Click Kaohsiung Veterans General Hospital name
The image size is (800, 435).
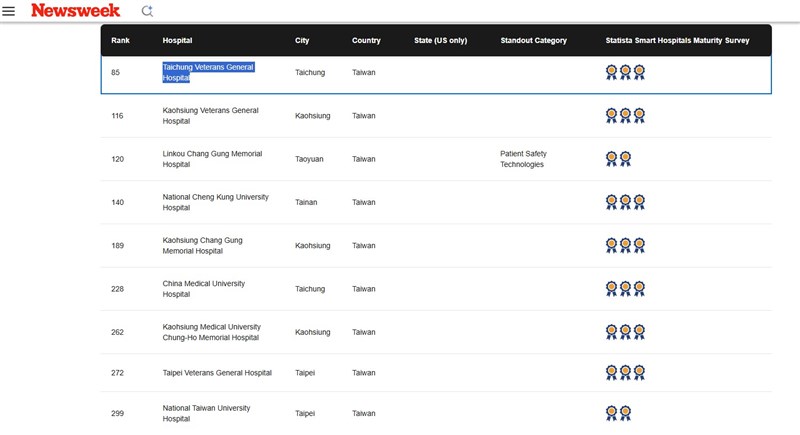pyautogui.click(x=210, y=115)
